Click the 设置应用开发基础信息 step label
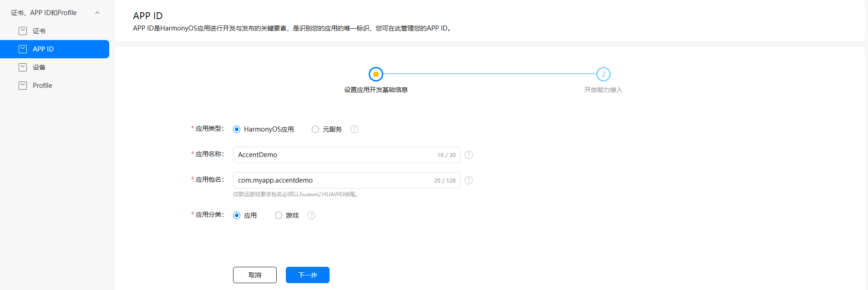Screen dimensions: 868x290 click(376, 90)
